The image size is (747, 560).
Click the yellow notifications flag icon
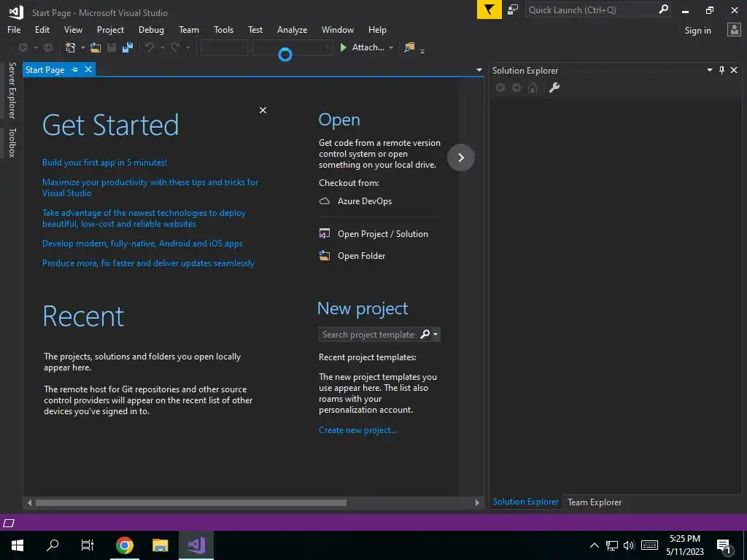(x=489, y=9)
